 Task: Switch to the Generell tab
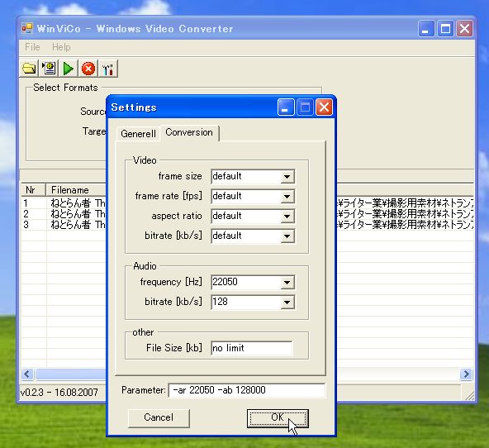click(138, 134)
